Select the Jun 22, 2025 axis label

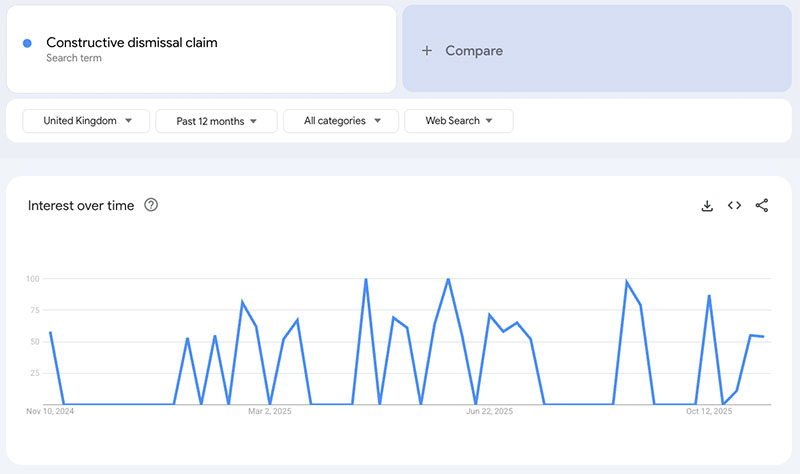point(490,411)
